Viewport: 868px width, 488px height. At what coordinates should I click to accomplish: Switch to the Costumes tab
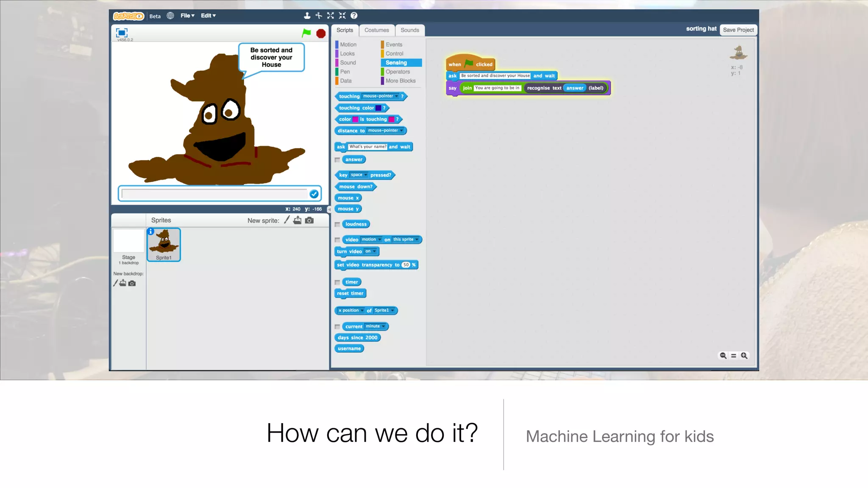377,30
